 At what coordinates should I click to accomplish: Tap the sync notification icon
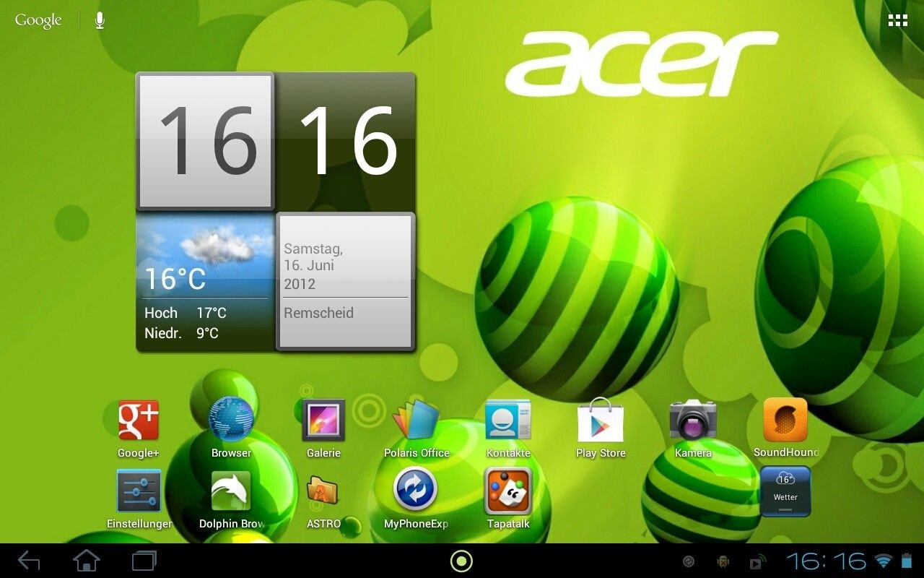coord(689,561)
